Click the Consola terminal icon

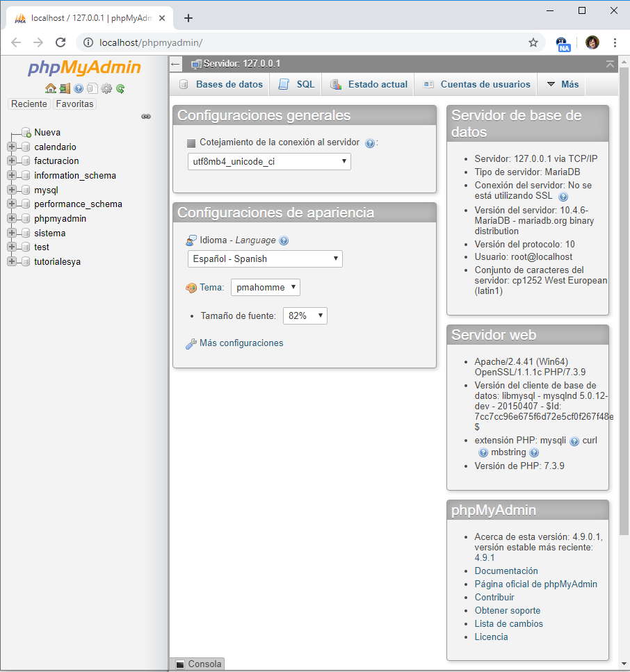(180, 664)
